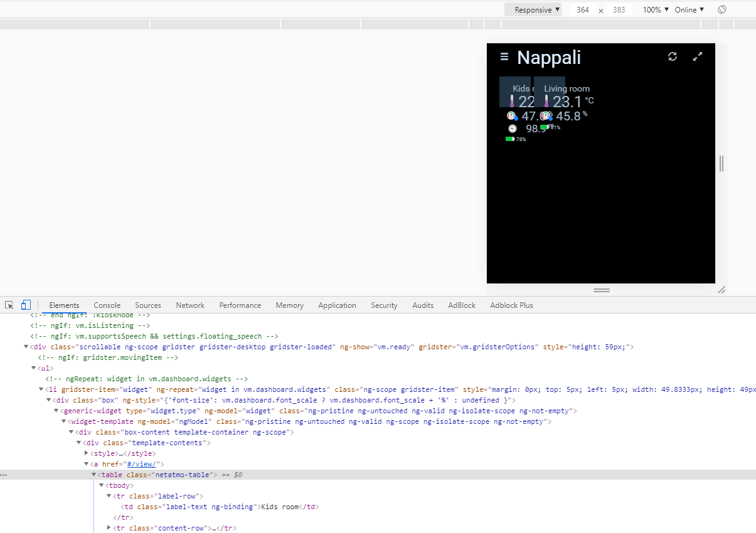Switch to the Console tab
Screen dimensions: 756x533
click(x=107, y=305)
